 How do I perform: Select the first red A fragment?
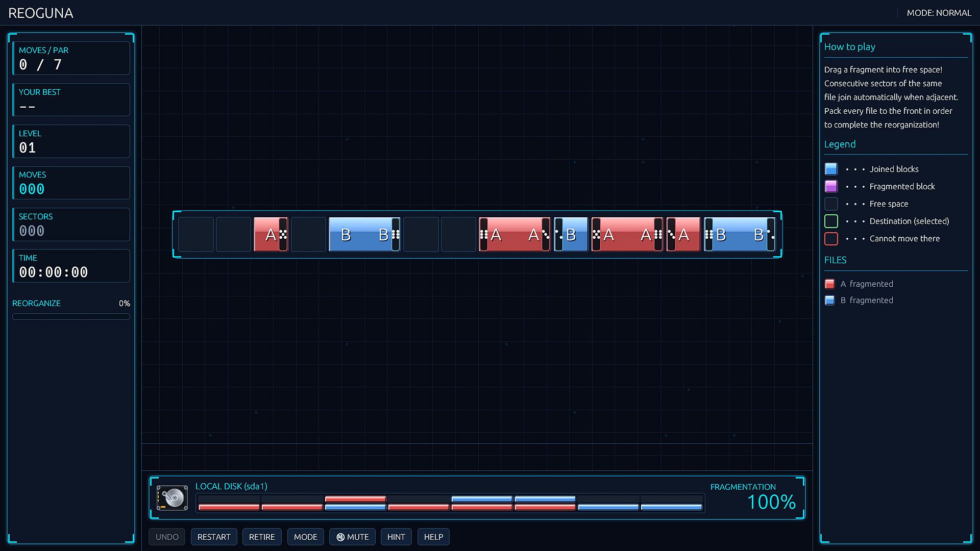coord(271,235)
